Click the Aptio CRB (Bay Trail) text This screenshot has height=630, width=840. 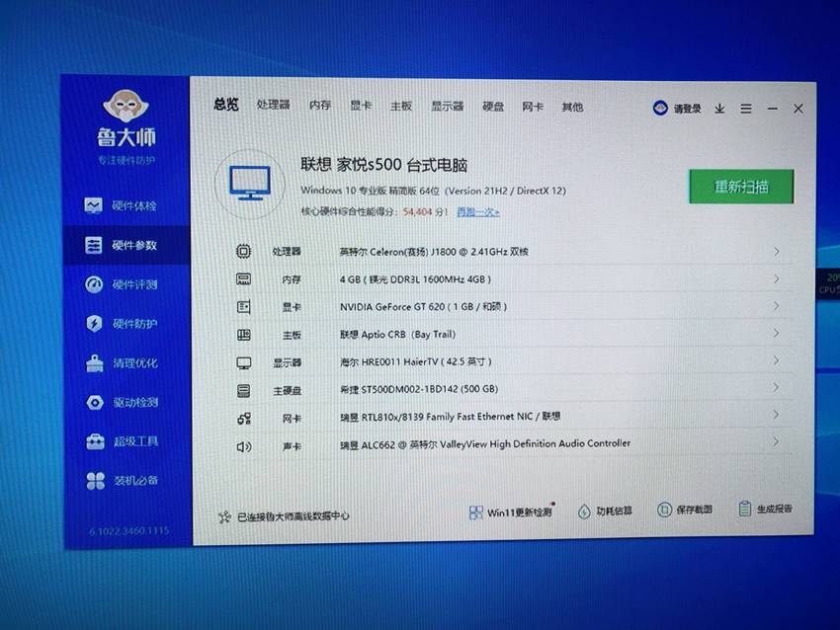click(x=397, y=335)
